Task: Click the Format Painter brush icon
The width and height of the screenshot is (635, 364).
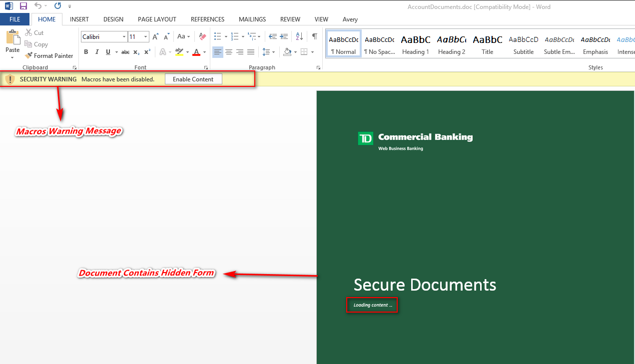Action: (x=29, y=56)
